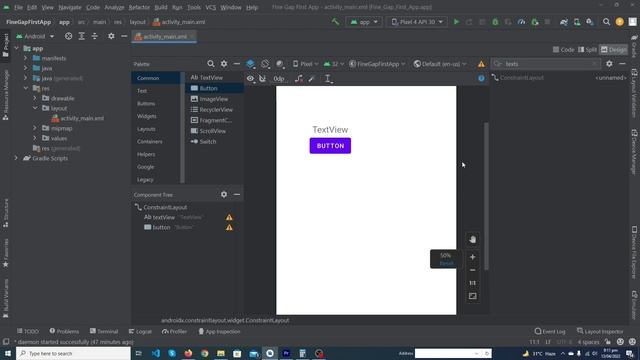Image resolution: width=640 pixels, height=360 pixels.
Task: Select activity_main.xml editor tab
Action: click(x=164, y=36)
